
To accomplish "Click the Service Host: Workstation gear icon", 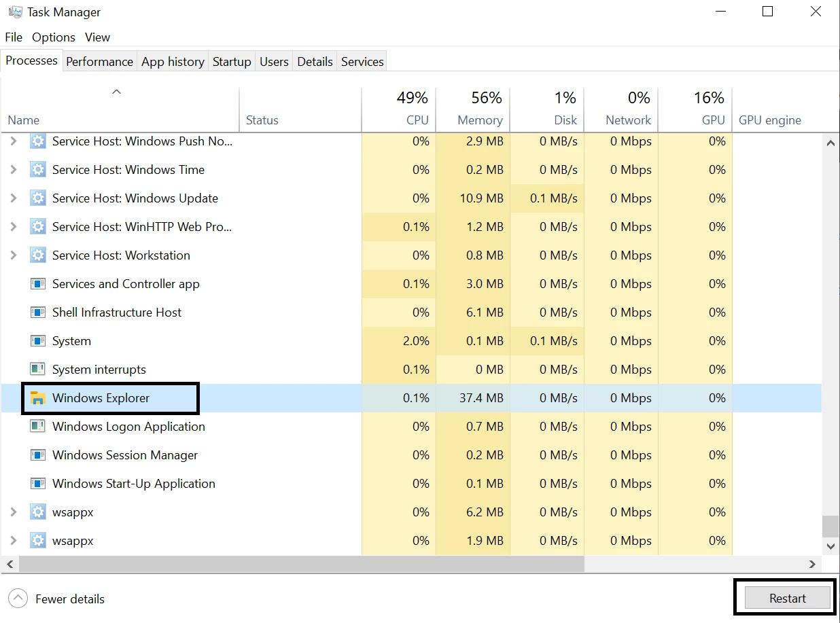I will pyautogui.click(x=38, y=255).
